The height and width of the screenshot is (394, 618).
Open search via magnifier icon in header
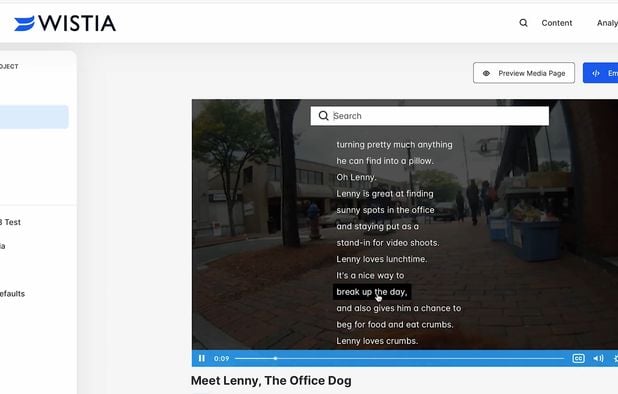pyautogui.click(x=523, y=23)
